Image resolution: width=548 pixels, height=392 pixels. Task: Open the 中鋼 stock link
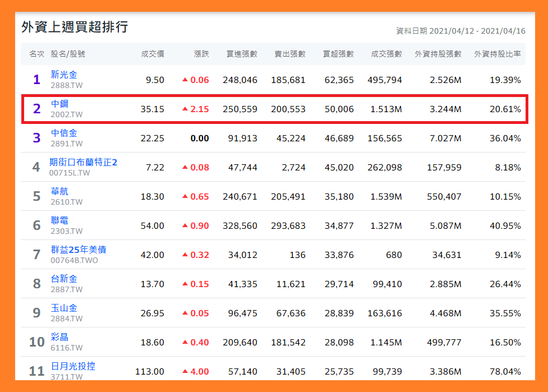point(60,104)
